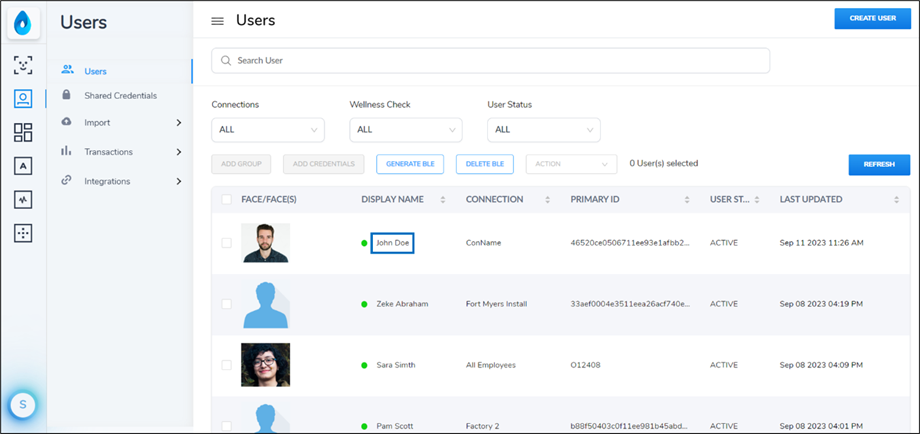
Task: Sort by User Status column arrows
Action: point(757,199)
